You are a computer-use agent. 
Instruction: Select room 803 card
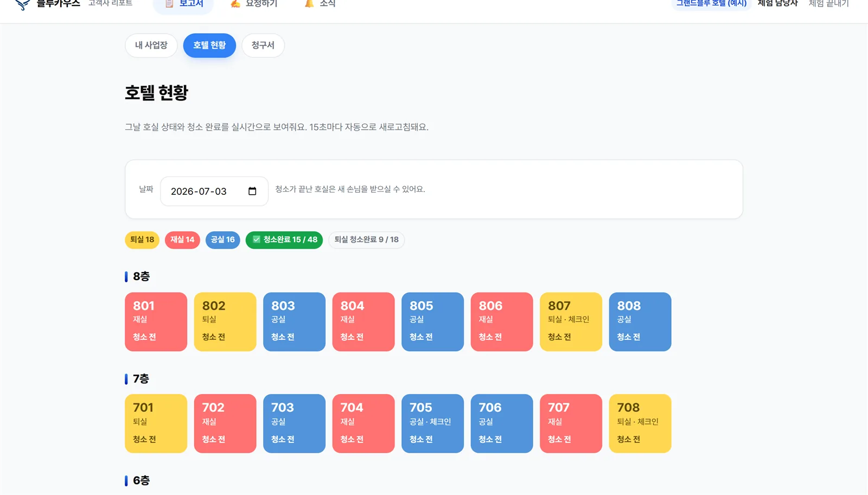click(295, 322)
